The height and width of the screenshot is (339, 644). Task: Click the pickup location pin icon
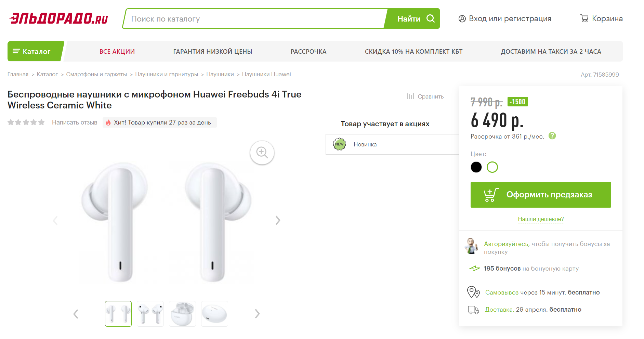pos(473,292)
